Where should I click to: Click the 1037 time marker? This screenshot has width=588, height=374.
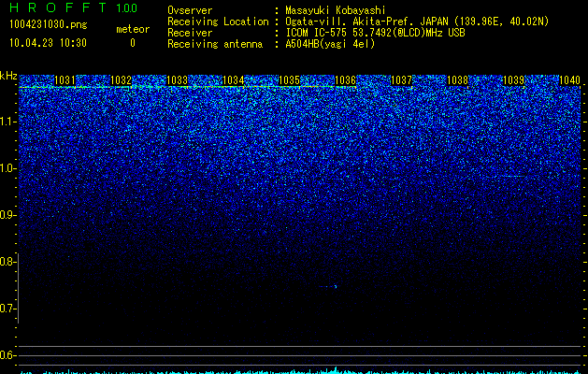pyautogui.click(x=402, y=79)
